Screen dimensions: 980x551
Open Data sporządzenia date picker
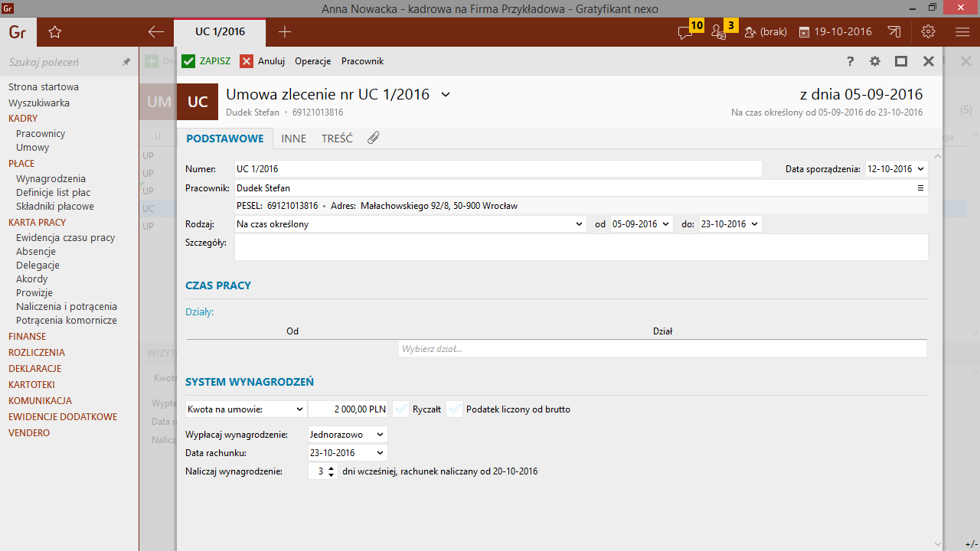click(x=920, y=169)
